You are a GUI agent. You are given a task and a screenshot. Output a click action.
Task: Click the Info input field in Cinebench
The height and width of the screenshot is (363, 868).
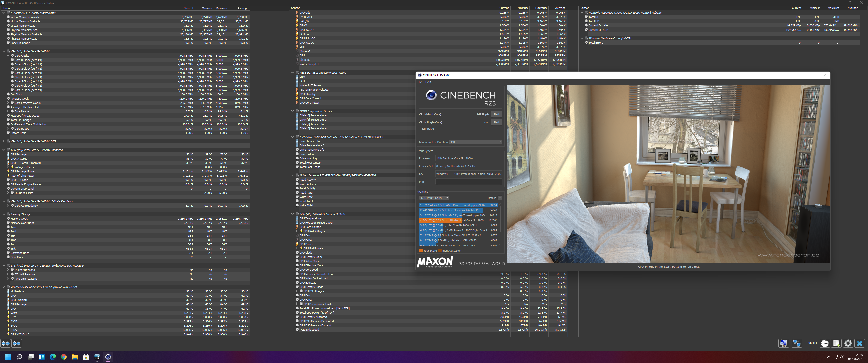tap(468, 182)
